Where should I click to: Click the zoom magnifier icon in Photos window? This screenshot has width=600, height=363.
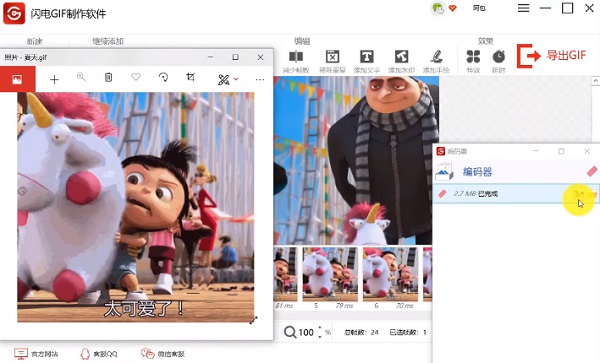(x=81, y=77)
